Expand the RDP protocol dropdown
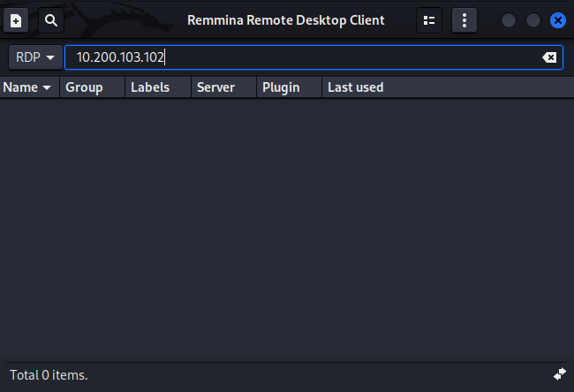The image size is (574, 392). click(x=35, y=57)
